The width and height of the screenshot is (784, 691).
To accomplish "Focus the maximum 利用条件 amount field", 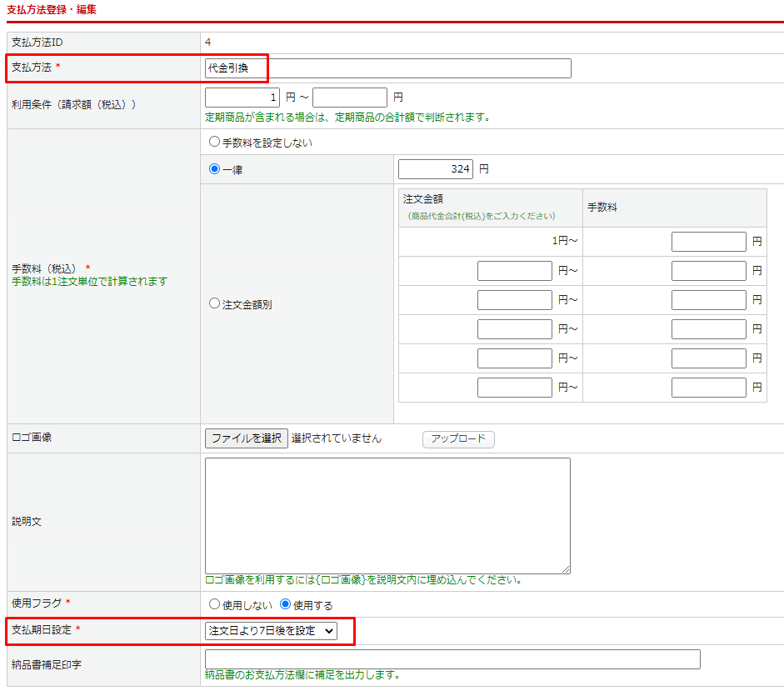I will coord(350,98).
